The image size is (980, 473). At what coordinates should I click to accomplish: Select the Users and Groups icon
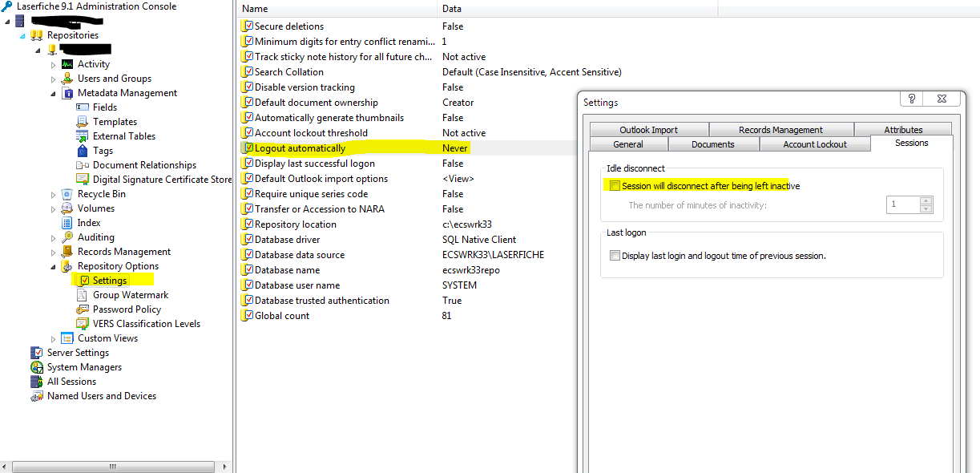(67, 79)
